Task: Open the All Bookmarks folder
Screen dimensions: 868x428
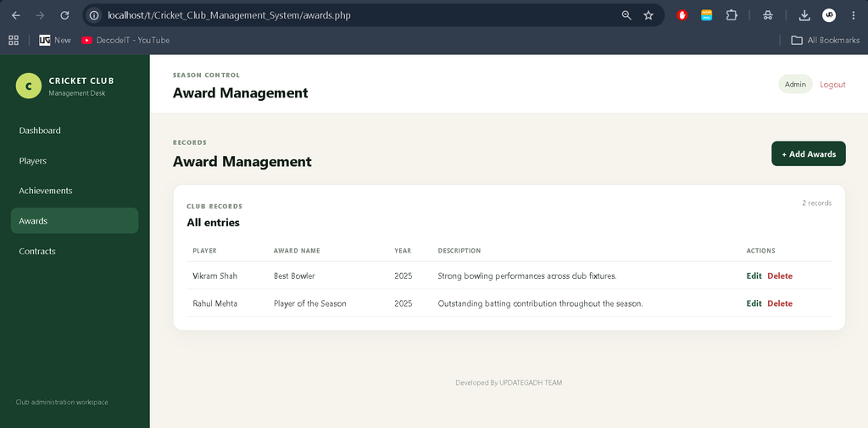Action: tap(826, 40)
